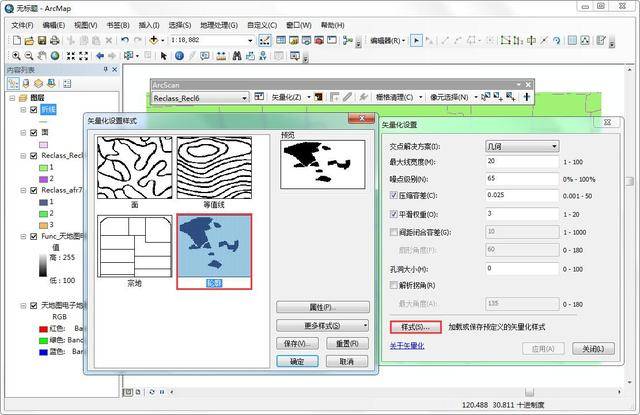Image resolution: width=640 pixels, height=415 pixels.
Task: Click the Full Extent globe icon
Action: [x=55, y=56]
